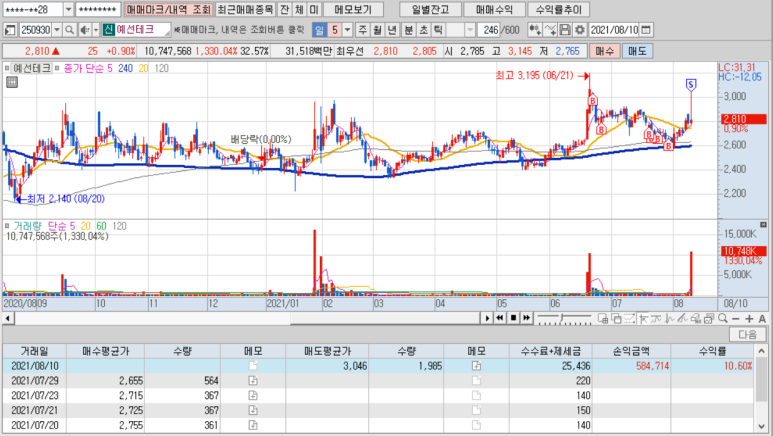Click the eraser chart tool icon
This screenshot has width=773, height=436.
(696, 319)
